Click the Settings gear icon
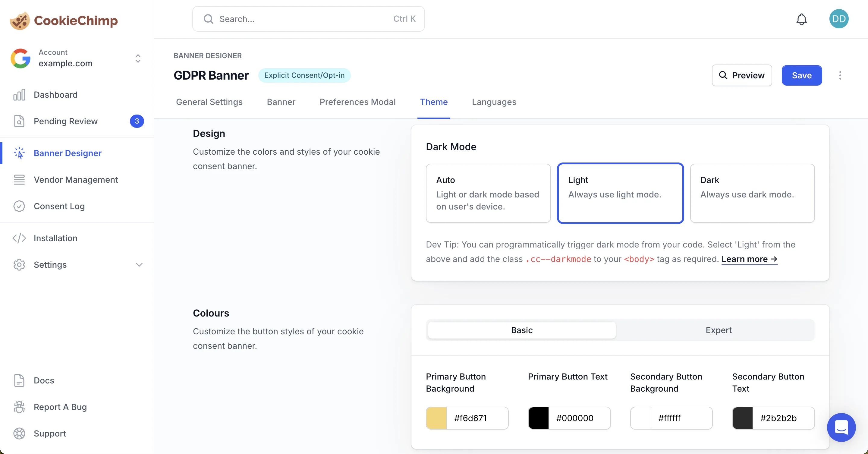This screenshot has height=454, width=868. (x=19, y=265)
